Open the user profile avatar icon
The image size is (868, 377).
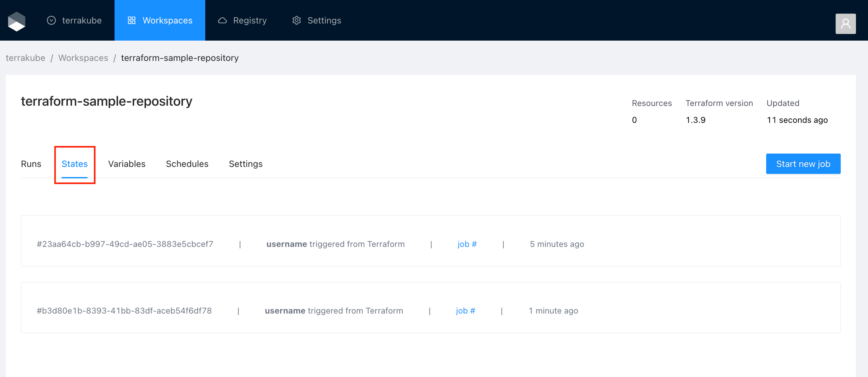click(845, 24)
